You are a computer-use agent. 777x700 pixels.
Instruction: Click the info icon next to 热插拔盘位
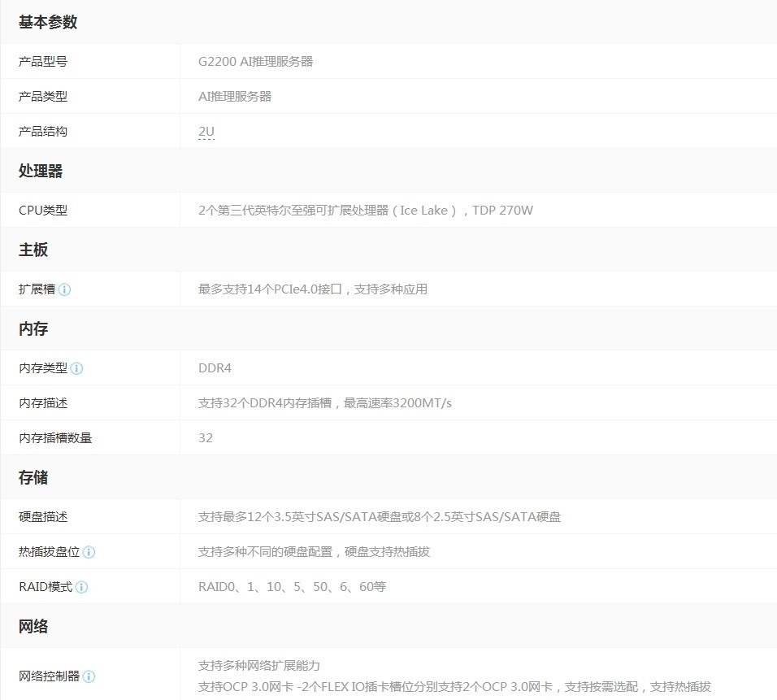[x=89, y=552]
